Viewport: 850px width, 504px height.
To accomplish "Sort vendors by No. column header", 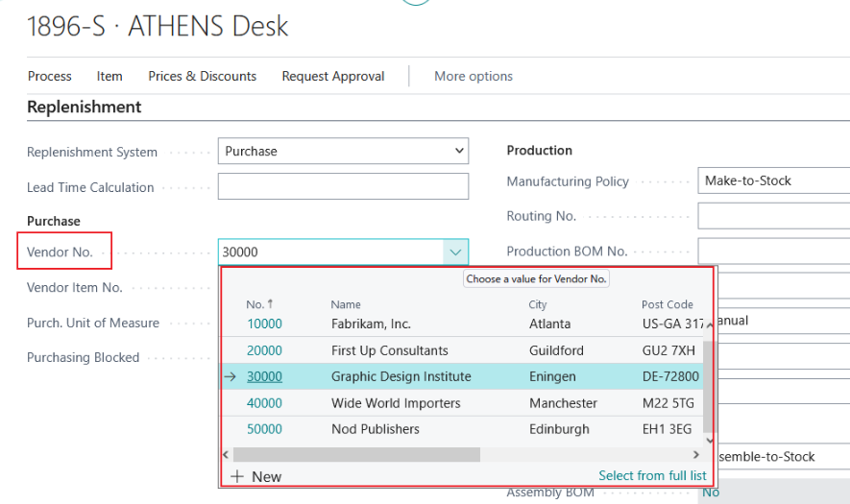I will point(259,304).
